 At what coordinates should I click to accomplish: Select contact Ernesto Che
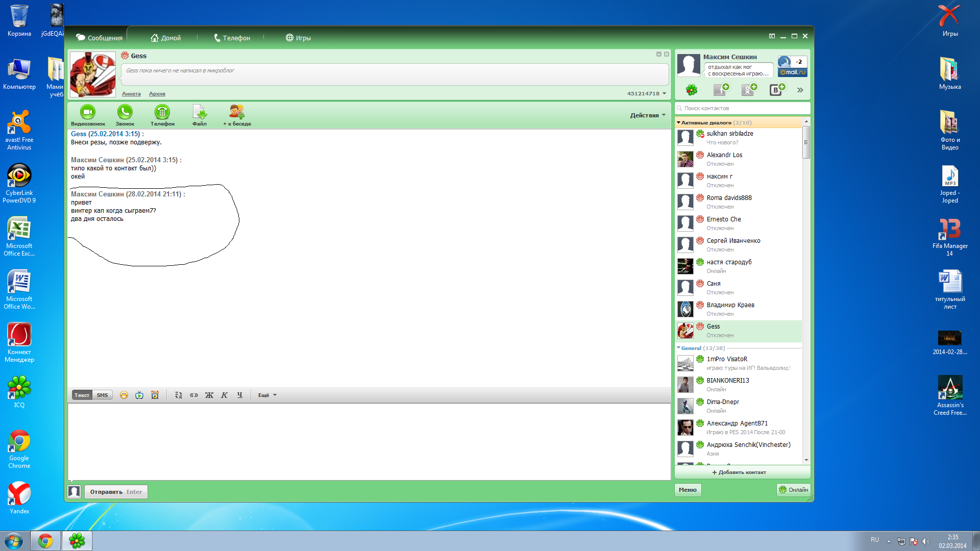(739, 223)
